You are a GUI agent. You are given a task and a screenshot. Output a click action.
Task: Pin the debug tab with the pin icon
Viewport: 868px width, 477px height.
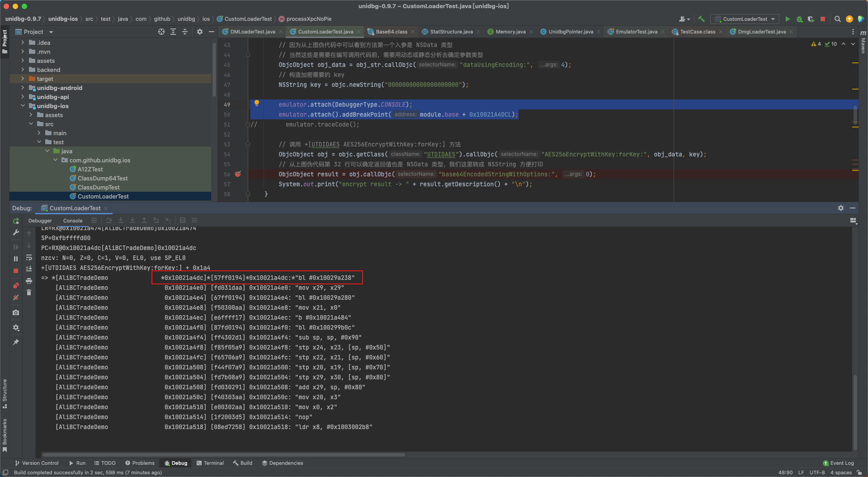[x=16, y=342]
